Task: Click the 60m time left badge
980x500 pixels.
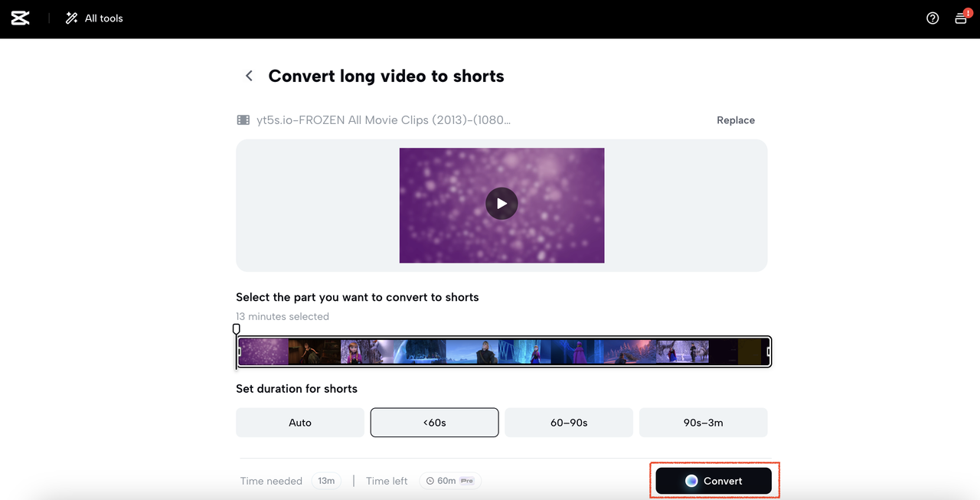Action: click(450, 481)
